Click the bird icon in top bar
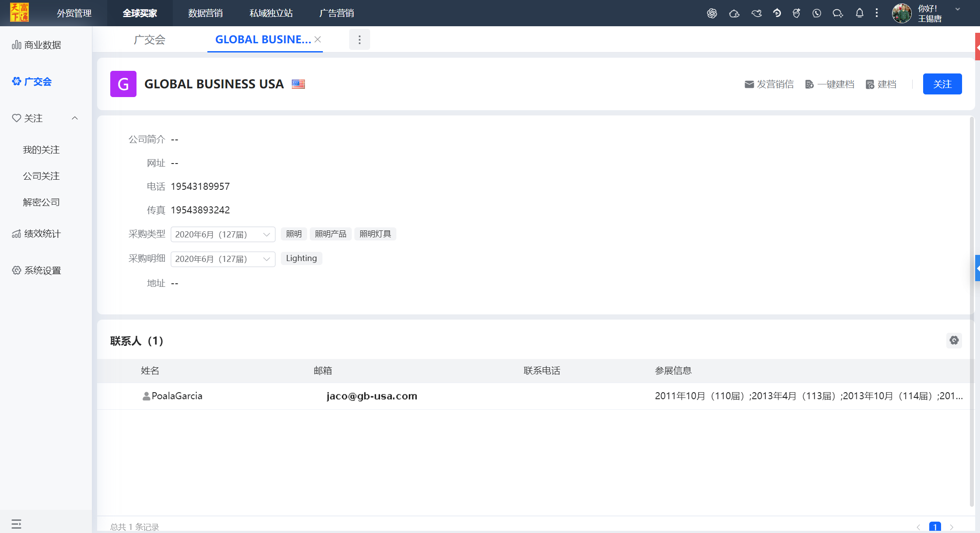This screenshot has height=533, width=980. [x=756, y=13]
